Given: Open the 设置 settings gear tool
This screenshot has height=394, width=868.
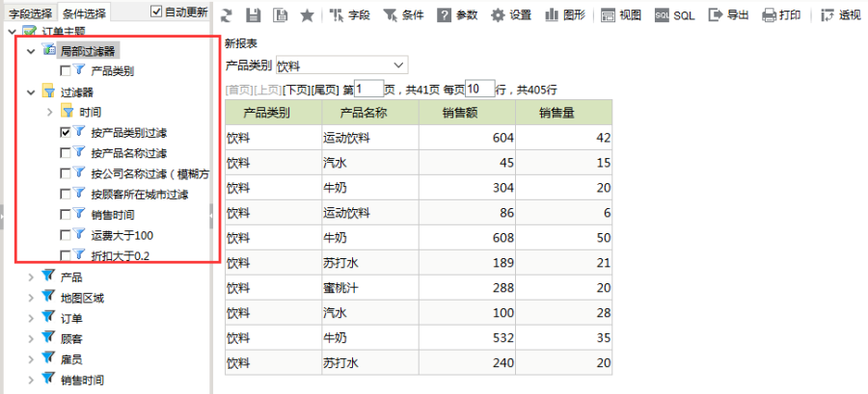Looking at the screenshot, I should click(x=511, y=14).
